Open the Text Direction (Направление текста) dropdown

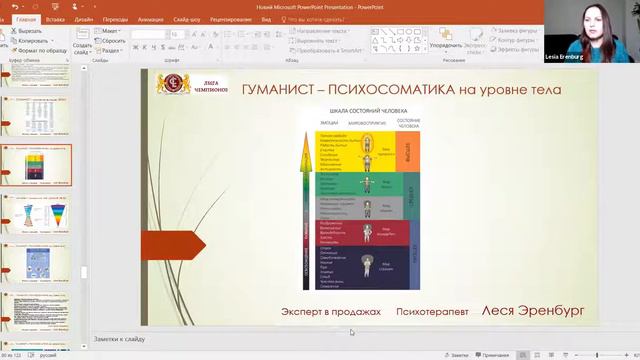(x=320, y=31)
